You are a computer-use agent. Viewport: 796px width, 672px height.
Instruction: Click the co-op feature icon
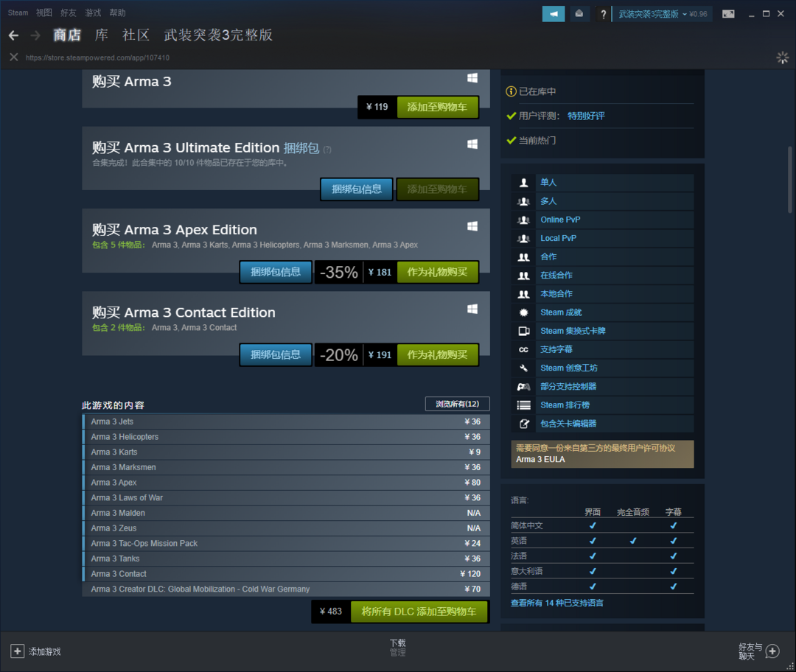[x=523, y=257]
